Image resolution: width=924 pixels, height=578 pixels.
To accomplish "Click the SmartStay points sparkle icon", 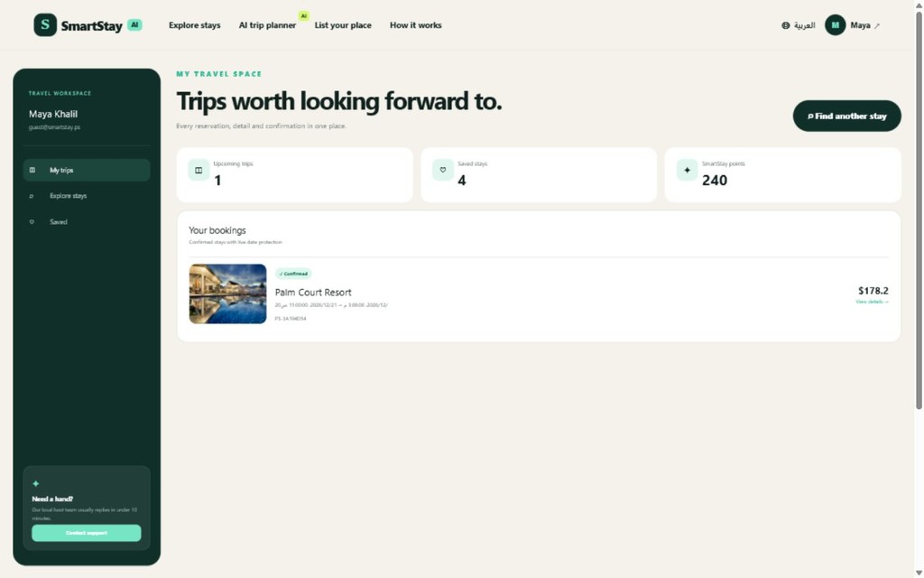I will coord(687,170).
